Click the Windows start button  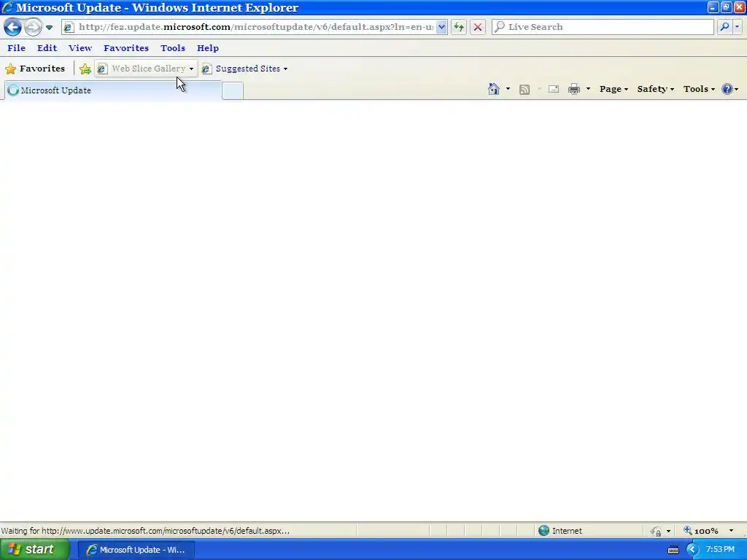(35, 550)
